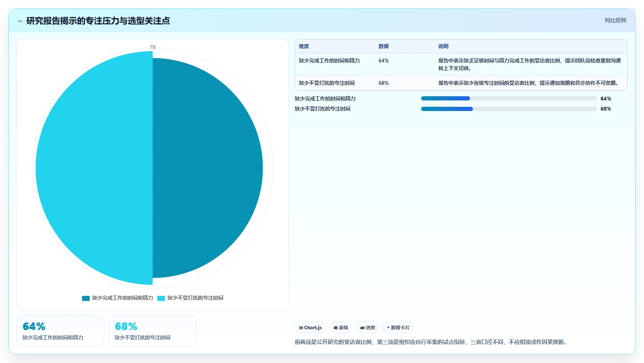644x363 pixels.
Task: Click table cell 缺少不受打扰的专注时间
Action: pos(327,83)
